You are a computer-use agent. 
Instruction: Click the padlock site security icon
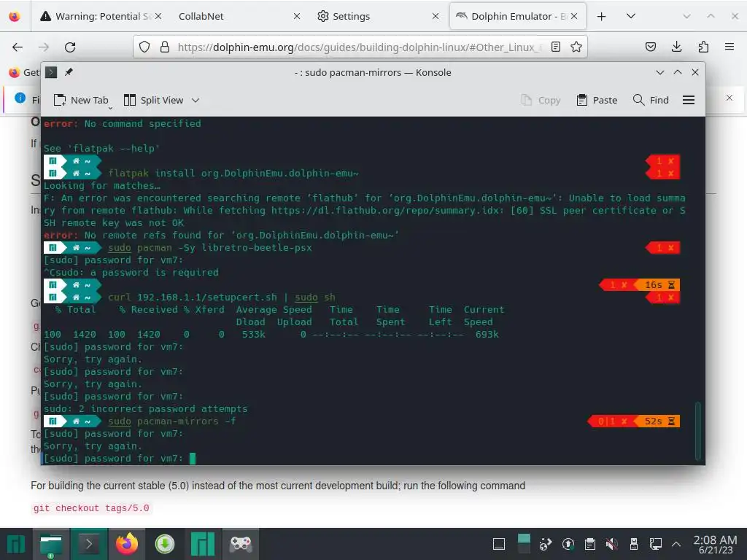(165, 47)
